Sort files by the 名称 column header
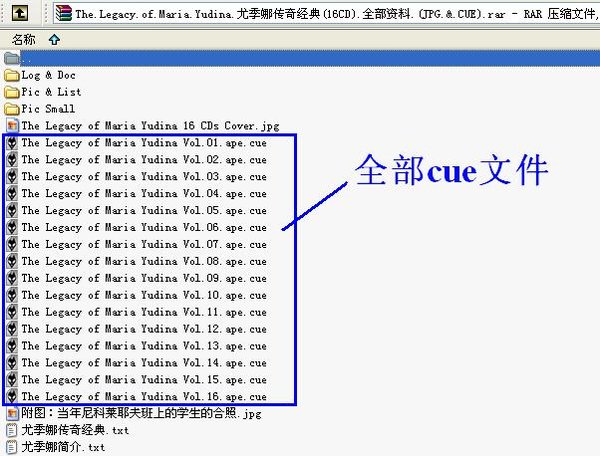Viewport: 600px width, 456px height. tap(24, 39)
